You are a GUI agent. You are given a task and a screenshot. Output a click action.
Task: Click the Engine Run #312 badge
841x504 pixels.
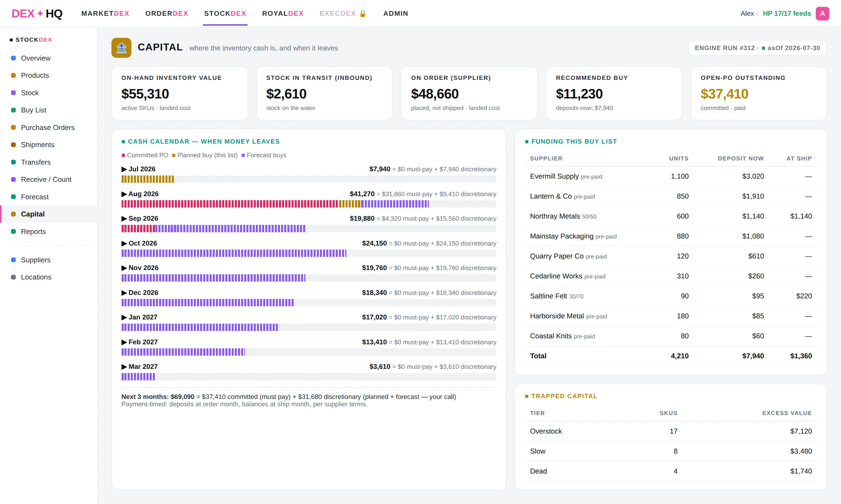pyautogui.click(x=758, y=48)
